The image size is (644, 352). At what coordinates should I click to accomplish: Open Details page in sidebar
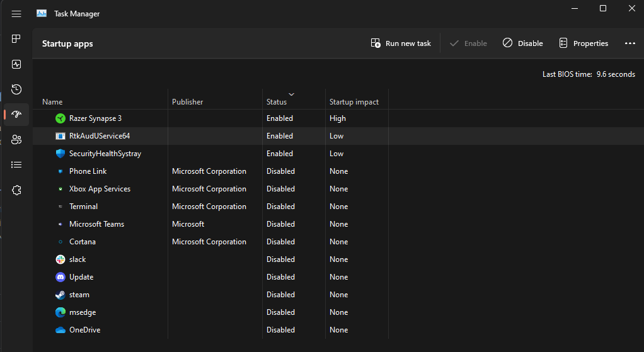16,165
